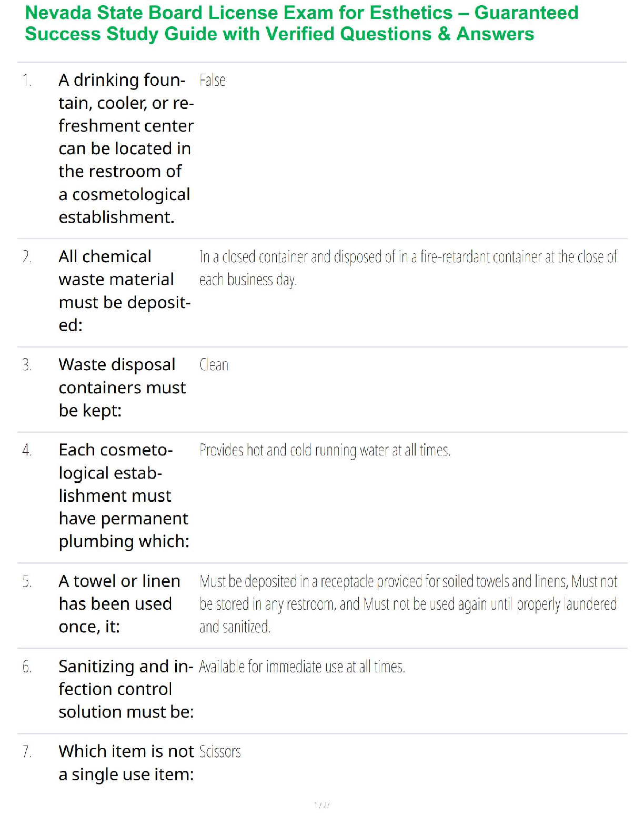644x834 pixels.
Task: Click the answer "Scissors"
Action: (220, 752)
